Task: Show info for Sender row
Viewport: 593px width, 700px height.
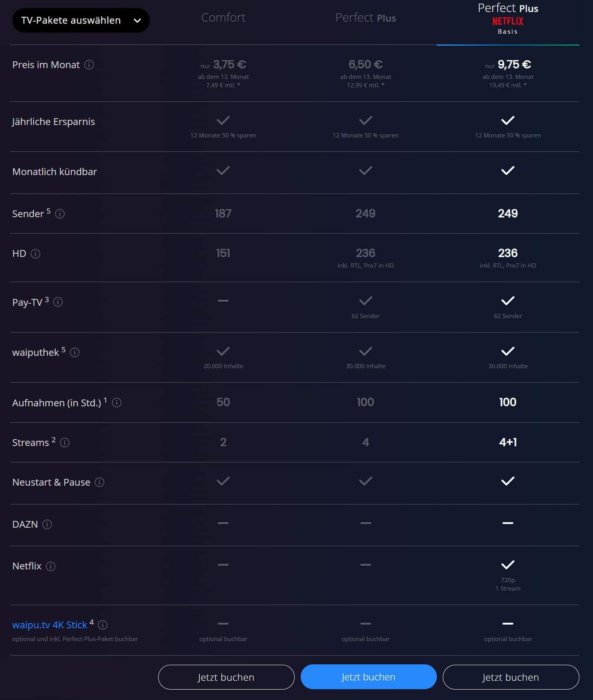Action: (60, 214)
